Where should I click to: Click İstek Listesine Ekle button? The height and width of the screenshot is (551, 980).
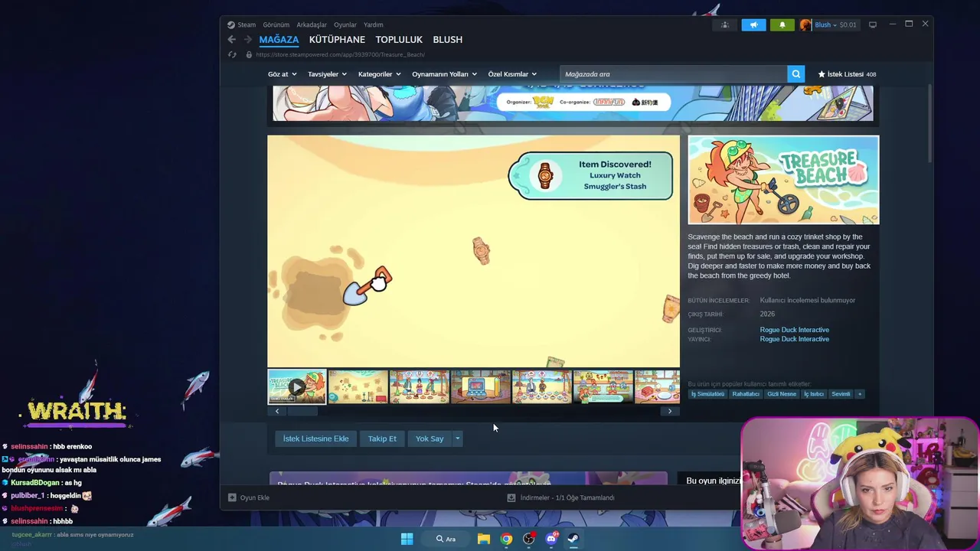click(315, 439)
